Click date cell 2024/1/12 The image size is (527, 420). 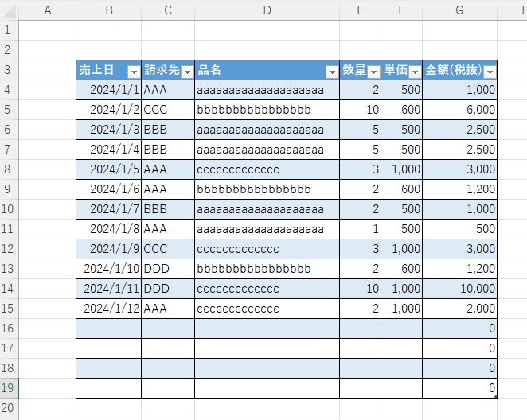109,309
